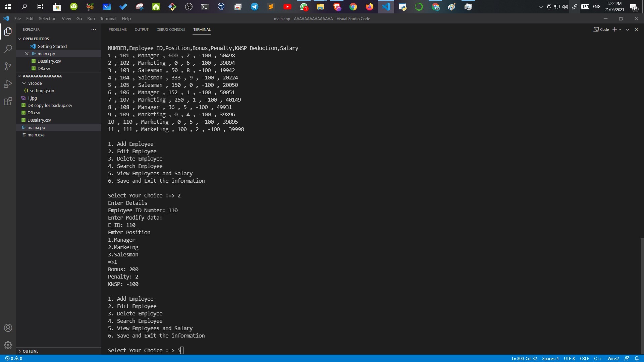Open the Accounts menu icon
Viewport: 644px width, 362px height.
pos(8,328)
